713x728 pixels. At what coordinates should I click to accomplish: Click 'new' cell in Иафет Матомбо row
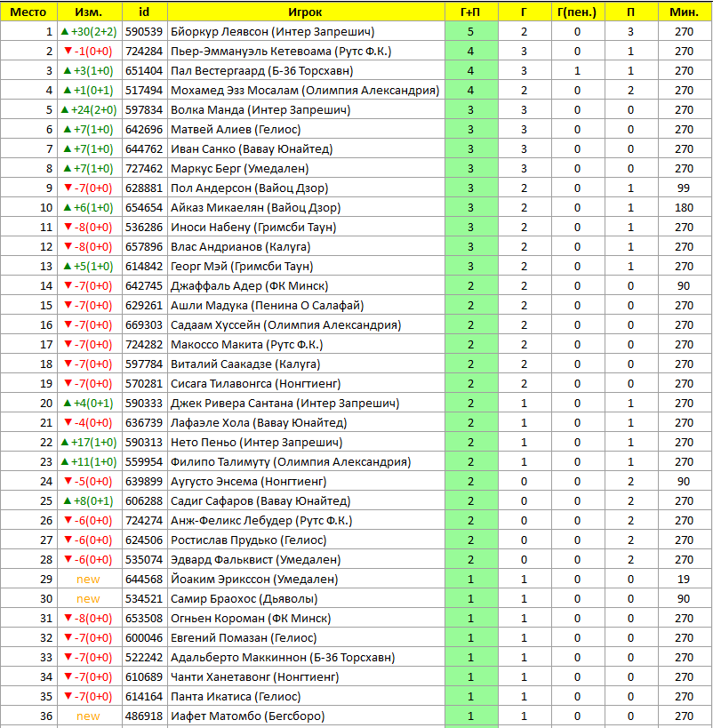click(x=88, y=716)
